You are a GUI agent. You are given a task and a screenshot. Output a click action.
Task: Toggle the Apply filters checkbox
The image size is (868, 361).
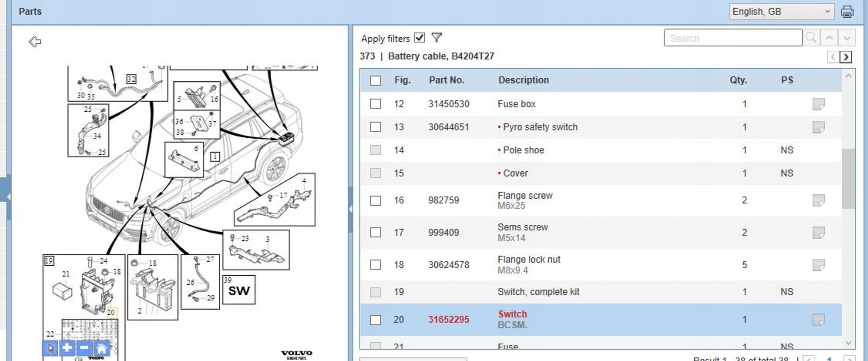point(419,37)
